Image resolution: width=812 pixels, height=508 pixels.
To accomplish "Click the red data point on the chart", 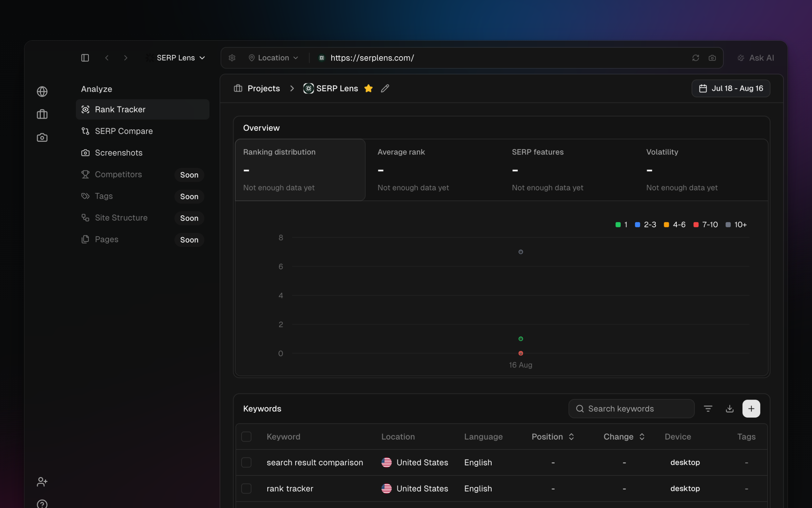I will pos(521,353).
